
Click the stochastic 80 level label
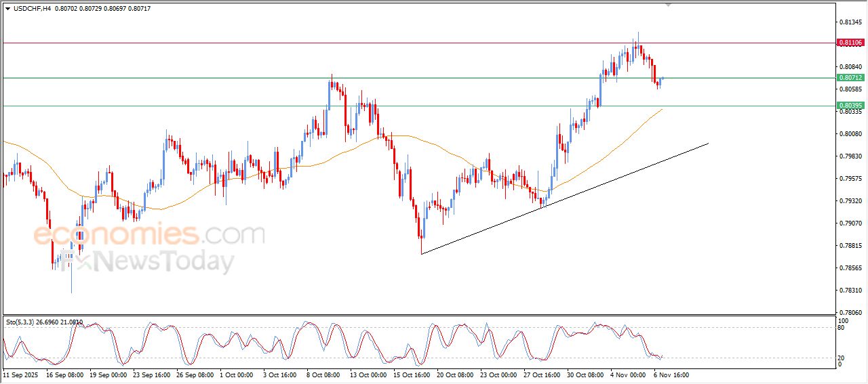pyautogui.click(x=843, y=328)
